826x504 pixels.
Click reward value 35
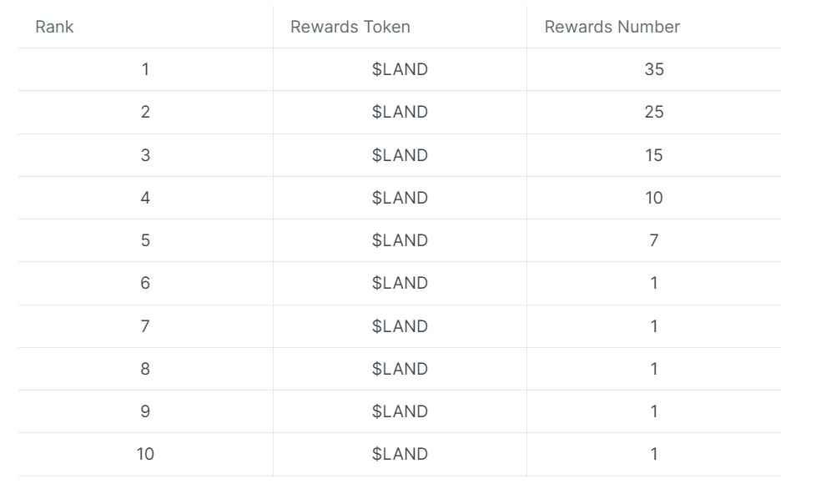[x=654, y=69]
